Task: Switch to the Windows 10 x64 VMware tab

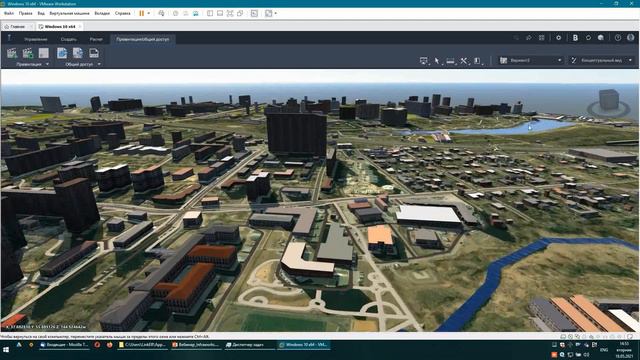Action: [x=60, y=27]
